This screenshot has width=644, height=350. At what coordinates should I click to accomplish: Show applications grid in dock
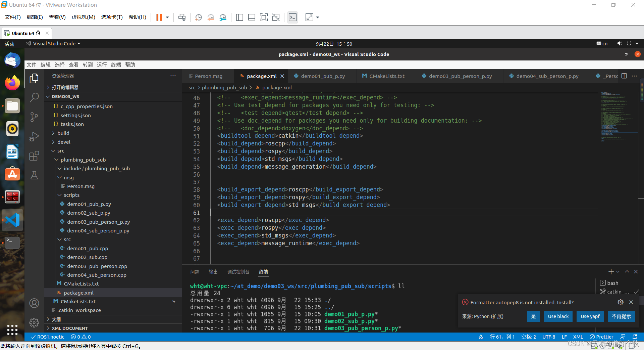coord(12,330)
